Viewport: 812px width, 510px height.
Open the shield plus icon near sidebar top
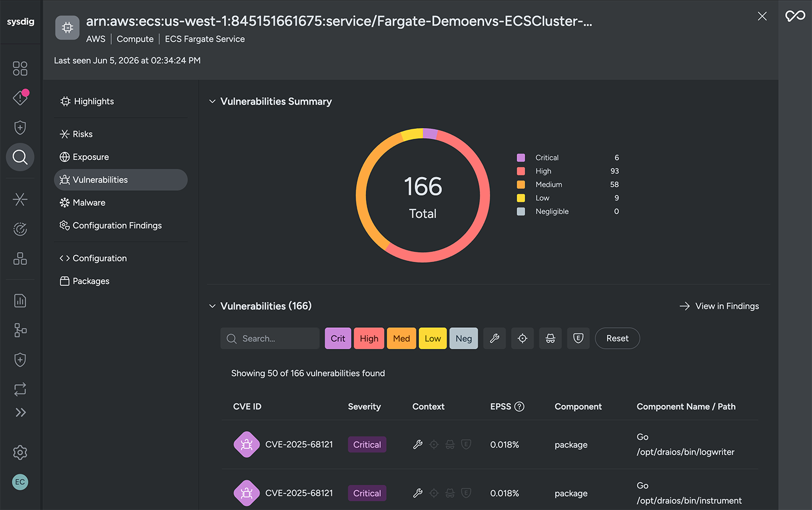click(x=20, y=127)
